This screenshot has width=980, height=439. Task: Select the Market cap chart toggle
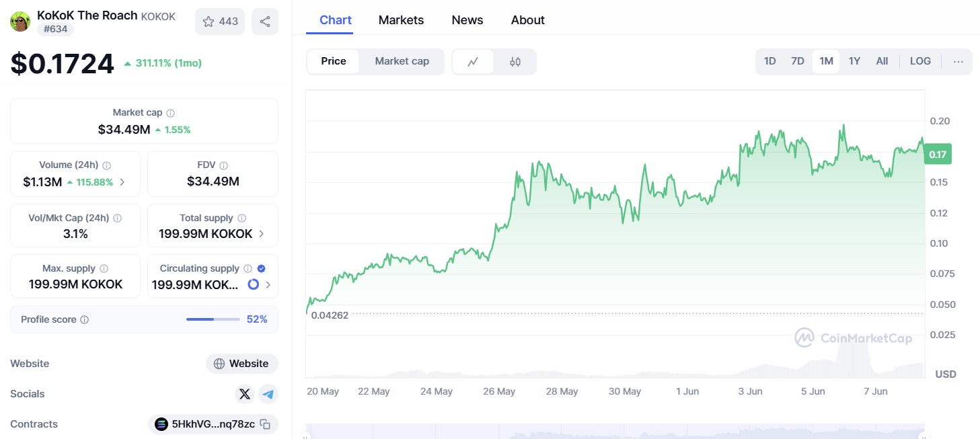click(402, 61)
